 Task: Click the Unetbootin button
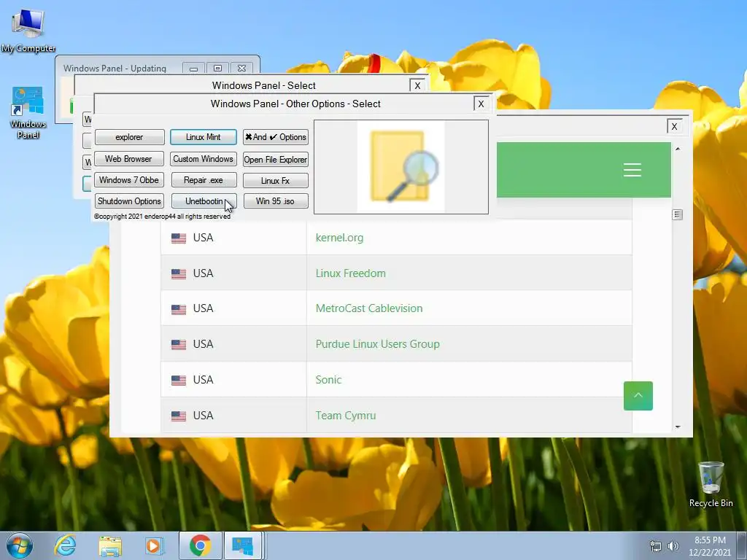(204, 201)
